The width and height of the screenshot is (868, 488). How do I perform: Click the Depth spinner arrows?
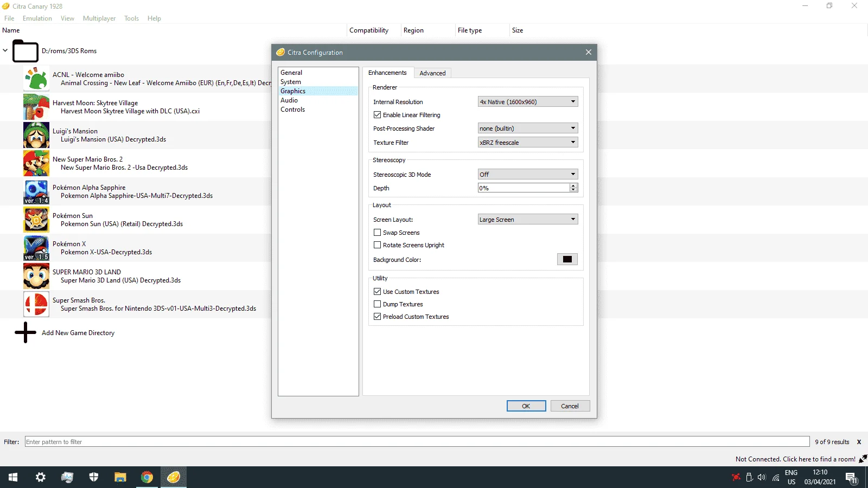(x=573, y=188)
